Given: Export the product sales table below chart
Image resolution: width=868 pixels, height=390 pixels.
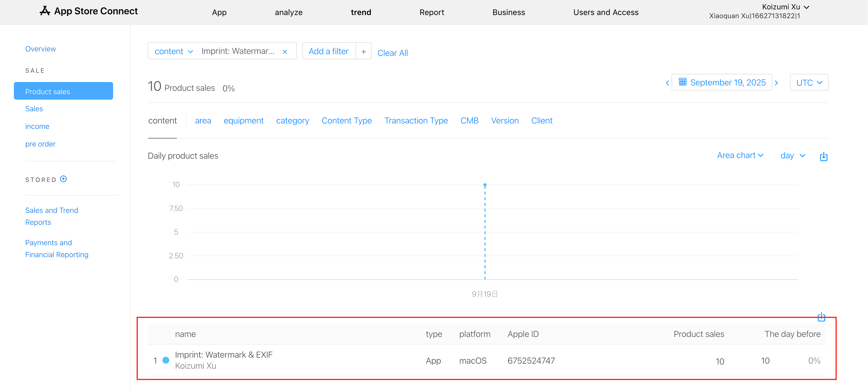Looking at the screenshot, I should tap(821, 317).
